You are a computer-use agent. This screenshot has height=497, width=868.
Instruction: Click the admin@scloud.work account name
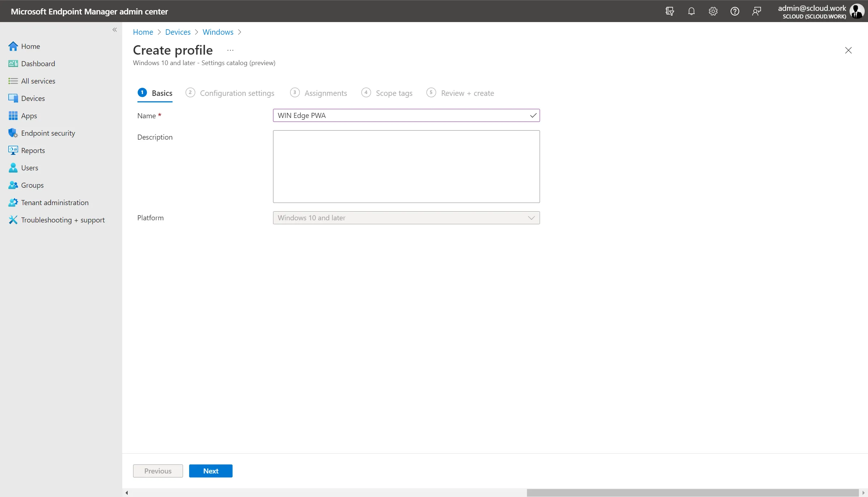coord(812,8)
